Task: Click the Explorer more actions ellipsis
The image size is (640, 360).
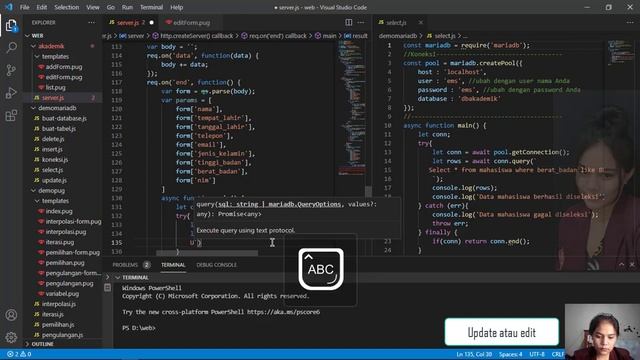Action: click(91, 22)
